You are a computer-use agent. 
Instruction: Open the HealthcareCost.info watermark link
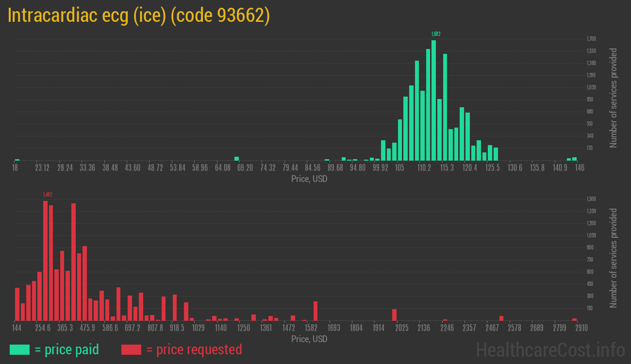click(x=550, y=349)
